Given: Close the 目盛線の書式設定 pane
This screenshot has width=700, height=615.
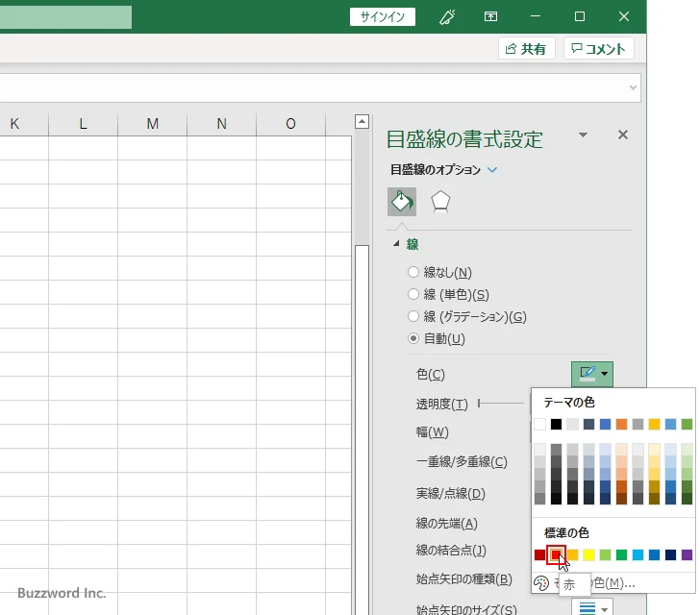Looking at the screenshot, I should tap(623, 135).
